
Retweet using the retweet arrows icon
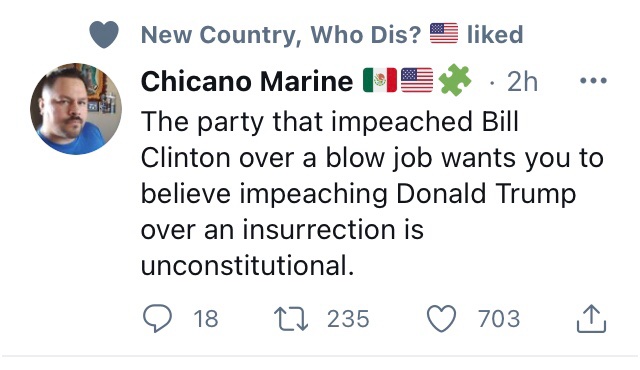[291, 319]
